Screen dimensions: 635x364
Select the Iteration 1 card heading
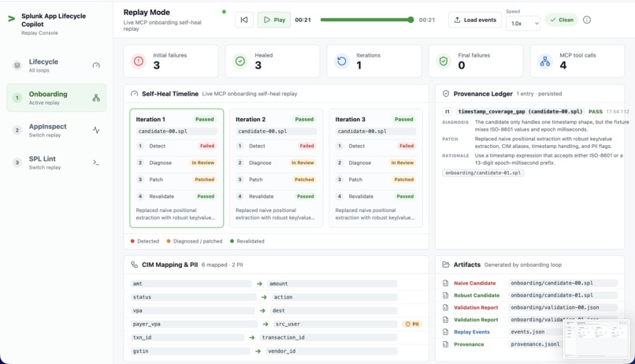coord(150,119)
